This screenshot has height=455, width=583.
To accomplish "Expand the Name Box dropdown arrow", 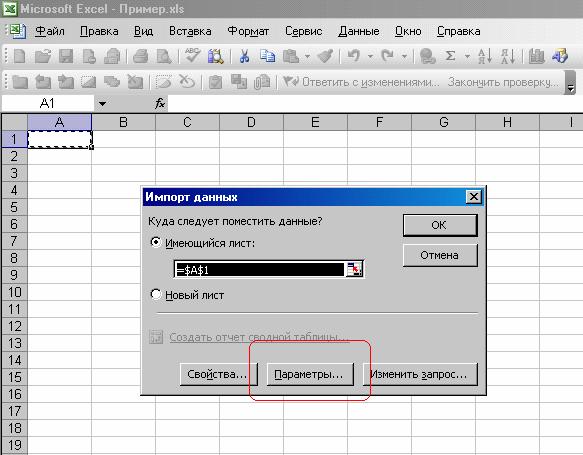I will click(102, 104).
